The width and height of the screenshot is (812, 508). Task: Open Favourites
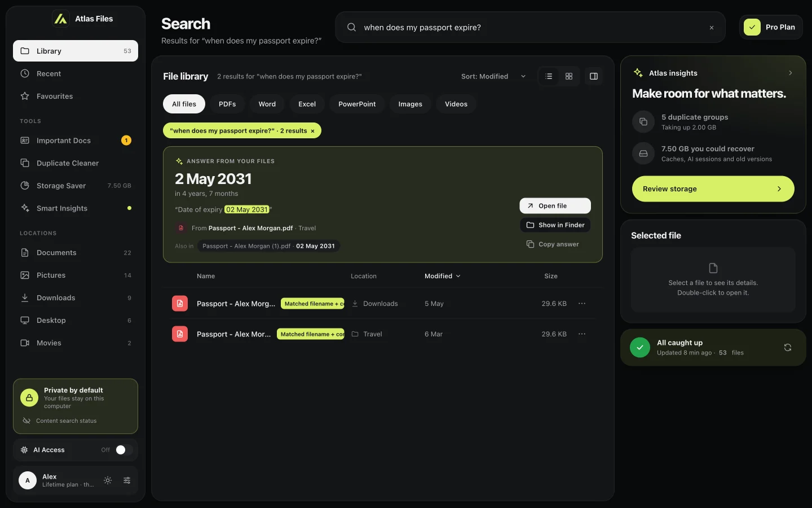click(x=76, y=96)
